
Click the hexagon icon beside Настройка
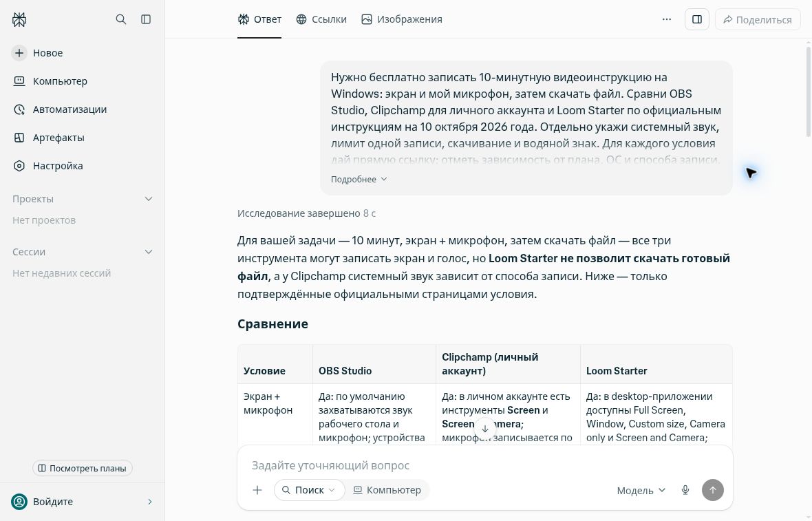(19, 166)
